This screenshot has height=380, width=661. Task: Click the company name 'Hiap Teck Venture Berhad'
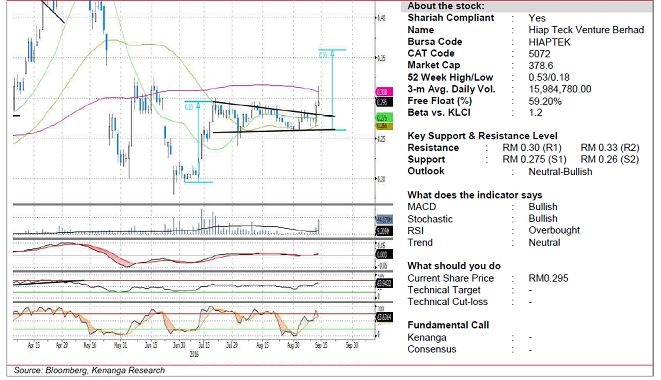(586, 30)
